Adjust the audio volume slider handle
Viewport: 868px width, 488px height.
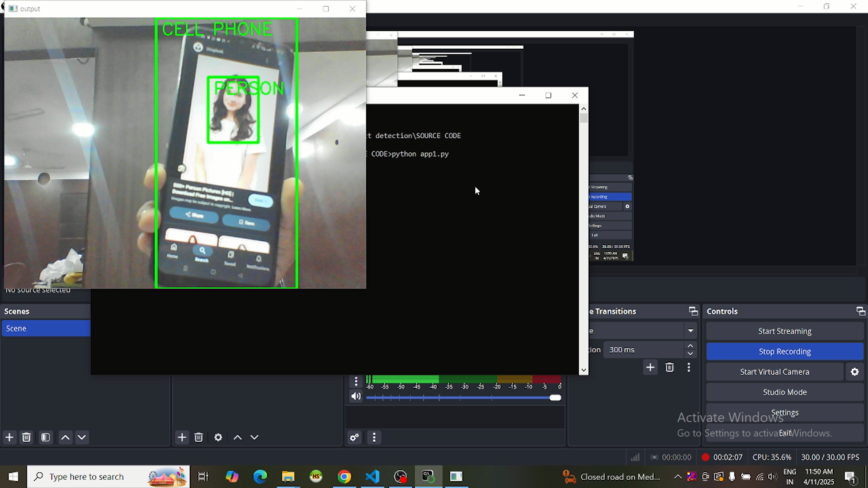(x=556, y=398)
